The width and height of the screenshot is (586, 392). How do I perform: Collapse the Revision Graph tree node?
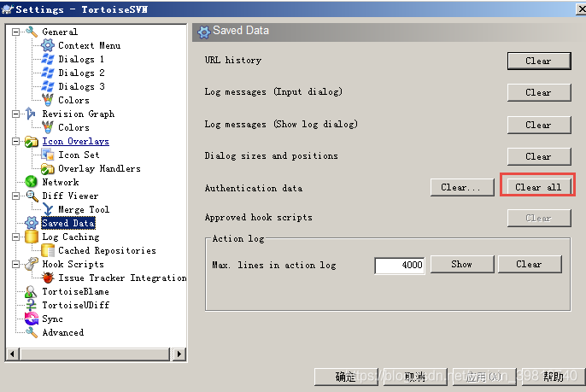[15, 114]
